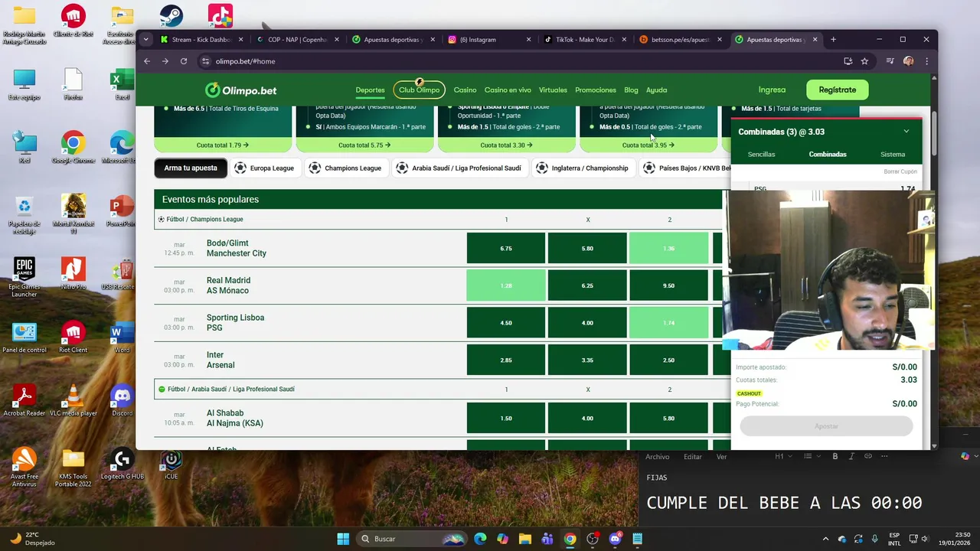The width and height of the screenshot is (980, 551).
Task: Open VLC media player desktop icon
Action: pyautogui.click(x=73, y=400)
